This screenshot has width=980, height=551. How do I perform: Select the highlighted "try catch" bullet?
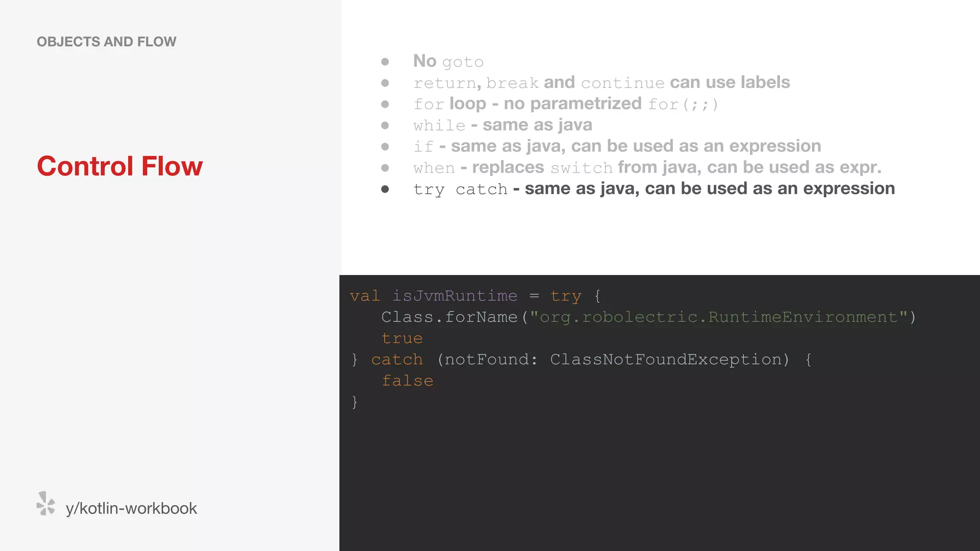point(654,188)
